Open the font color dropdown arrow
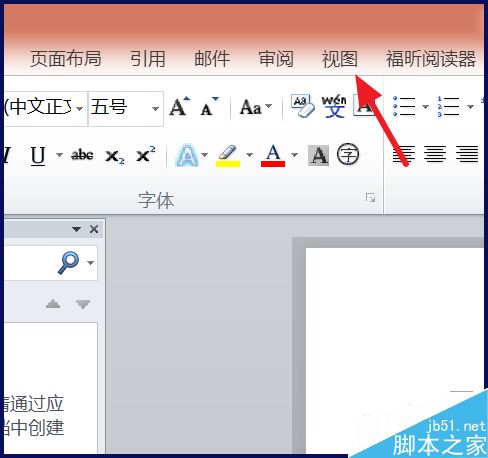This screenshot has width=488, height=458. pyautogui.click(x=294, y=155)
